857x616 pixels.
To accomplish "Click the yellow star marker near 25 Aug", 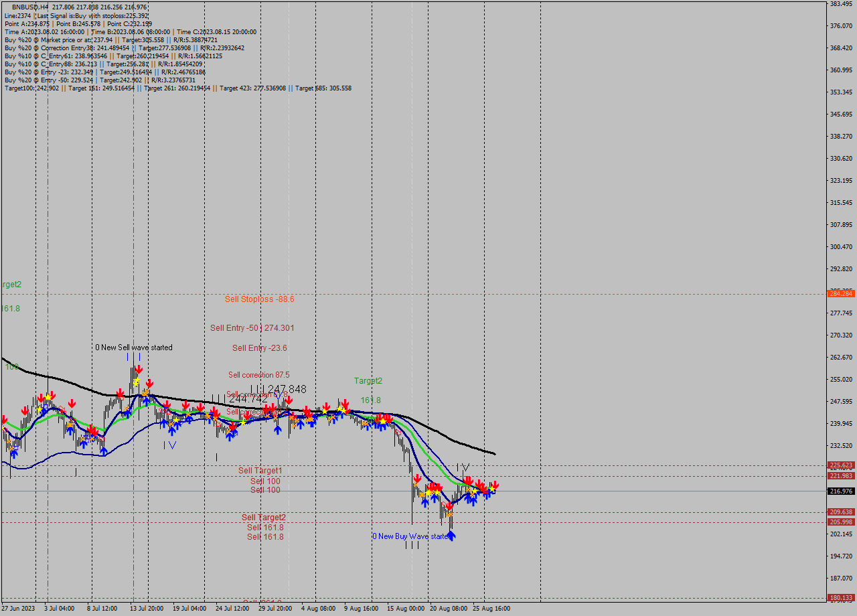I will coord(493,489).
